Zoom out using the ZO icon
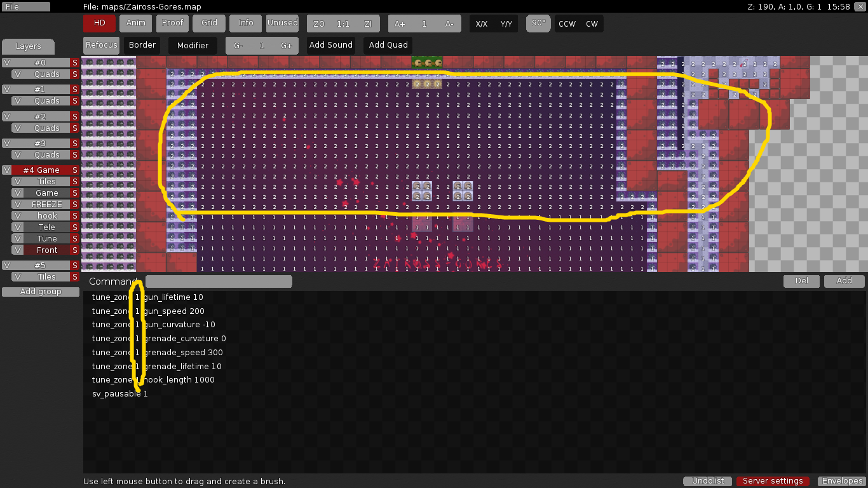 click(x=318, y=23)
